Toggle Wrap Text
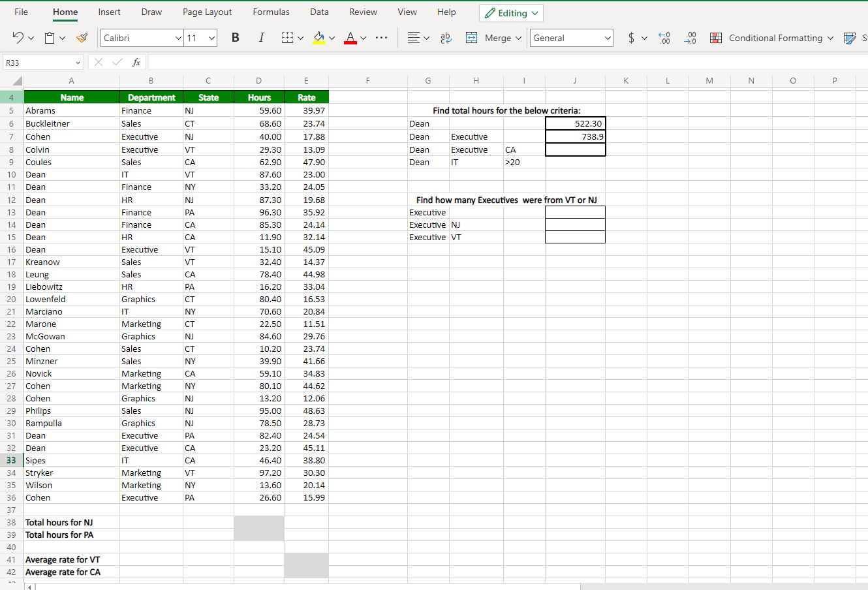The image size is (868, 590). 446,38
